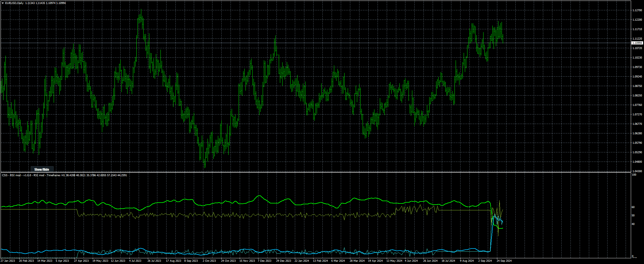Click the RSI scale value 50
Image resolution: width=644 pixels, height=264 pixels.
[633, 216]
